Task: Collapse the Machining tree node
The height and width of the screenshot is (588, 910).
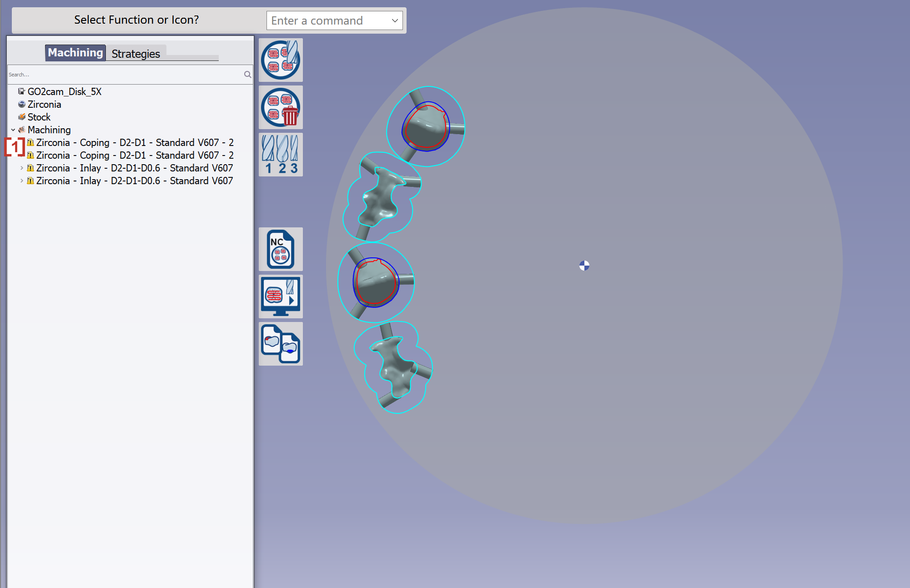Action: click(x=13, y=130)
